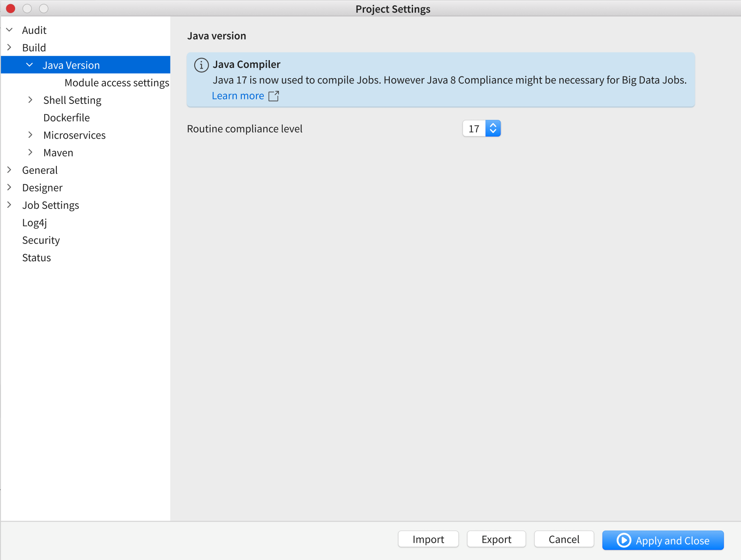Collapse the Audit section
741x560 pixels.
pos(9,29)
